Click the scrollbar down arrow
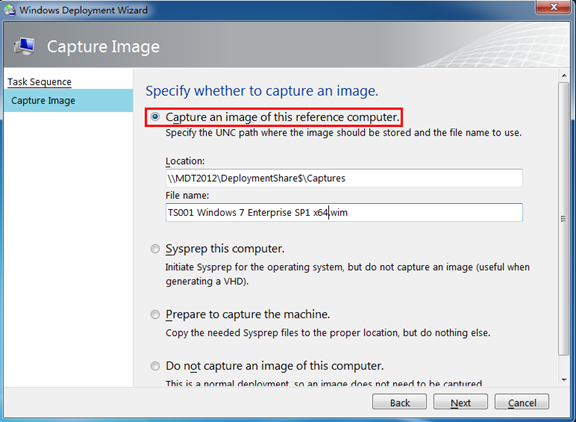The width and height of the screenshot is (576, 422). [x=564, y=380]
